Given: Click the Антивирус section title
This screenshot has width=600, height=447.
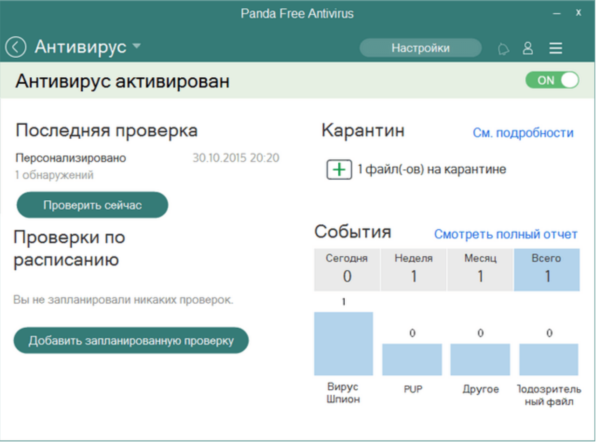Looking at the screenshot, I should click(x=80, y=47).
